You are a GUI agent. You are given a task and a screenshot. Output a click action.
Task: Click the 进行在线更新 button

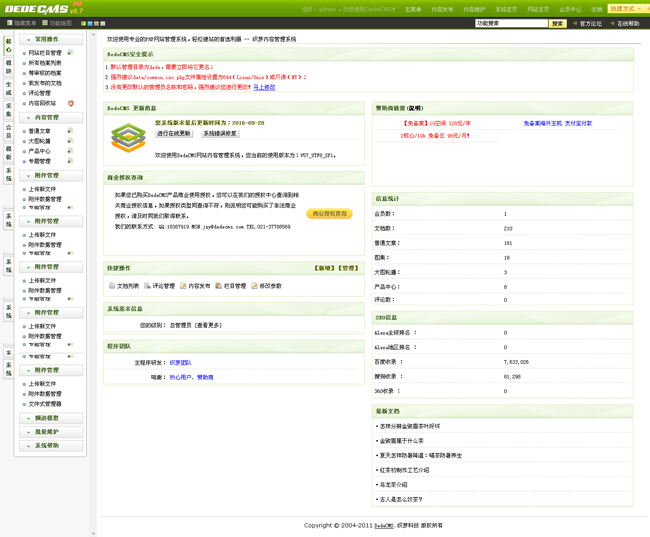coord(174,133)
